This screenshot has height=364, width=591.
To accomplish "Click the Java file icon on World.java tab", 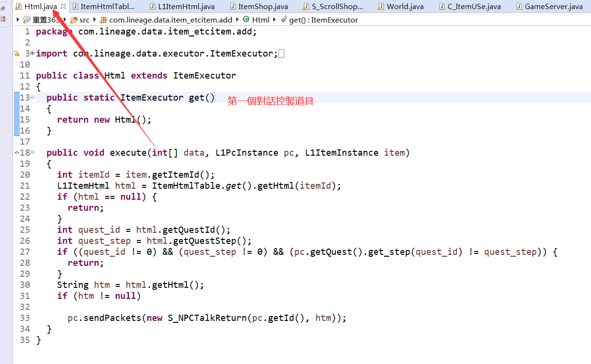I will [381, 7].
